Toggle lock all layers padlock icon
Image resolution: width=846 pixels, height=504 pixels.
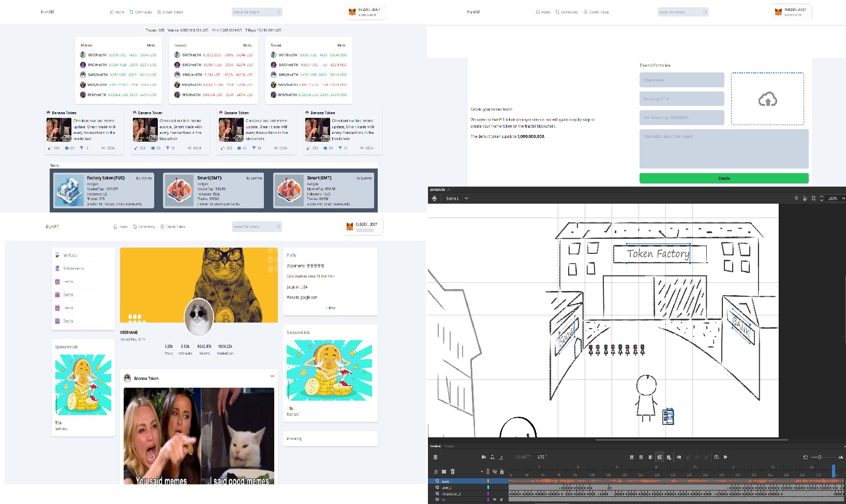[501, 471]
